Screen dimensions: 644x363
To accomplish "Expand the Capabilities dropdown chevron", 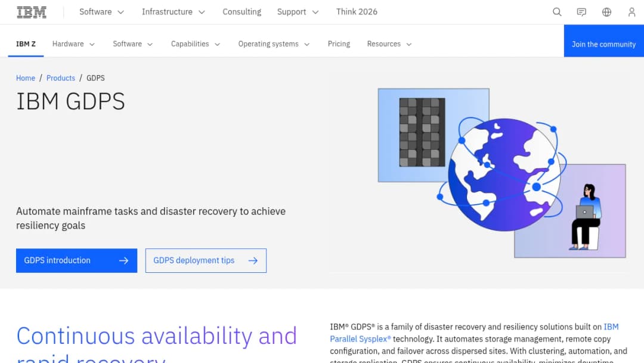I will 217,44.
